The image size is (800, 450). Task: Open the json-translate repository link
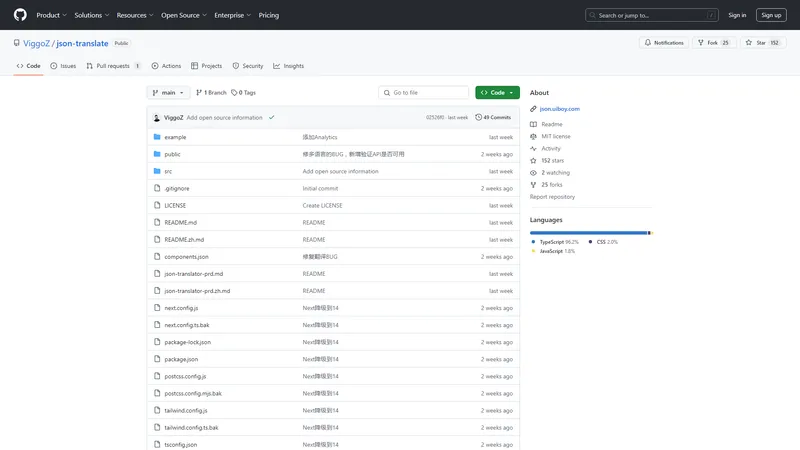82,43
